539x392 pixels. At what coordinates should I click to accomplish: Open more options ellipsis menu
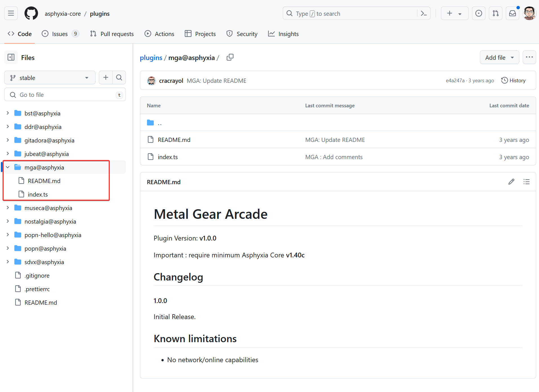click(x=529, y=57)
